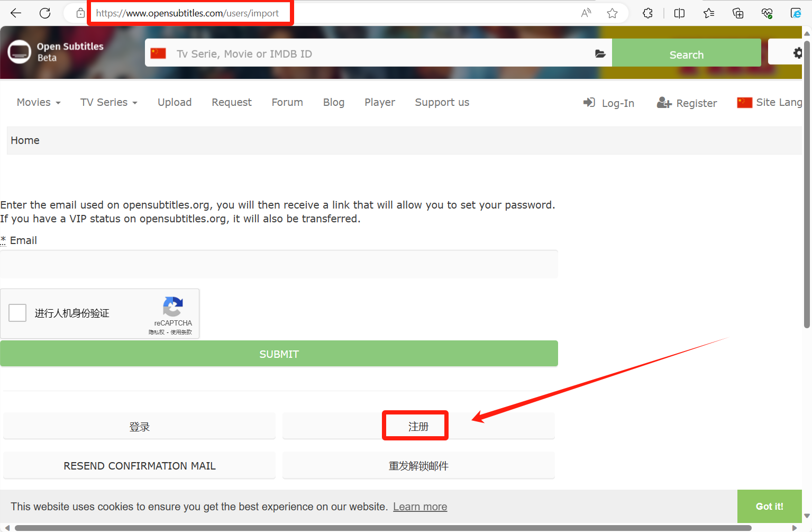Open the Site Language selector

770,103
